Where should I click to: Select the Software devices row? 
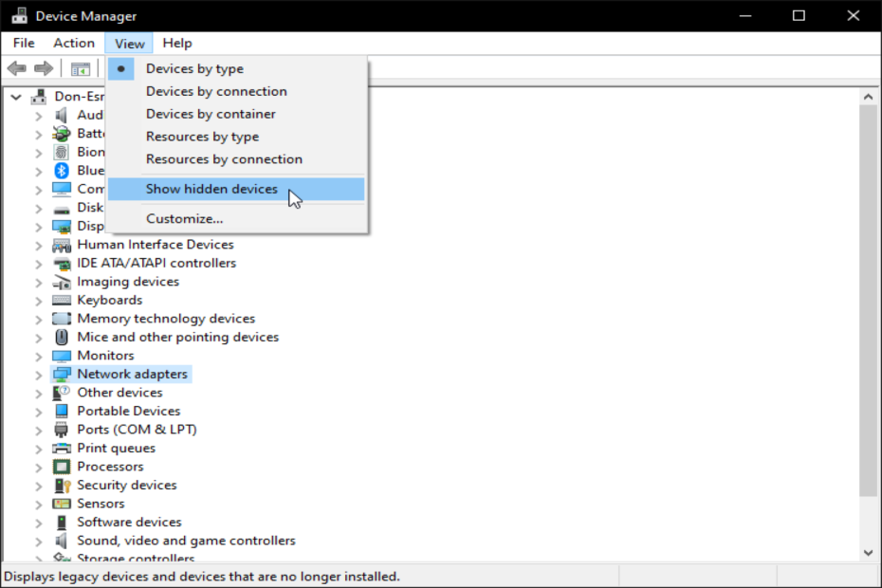pyautogui.click(x=129, y=523)
